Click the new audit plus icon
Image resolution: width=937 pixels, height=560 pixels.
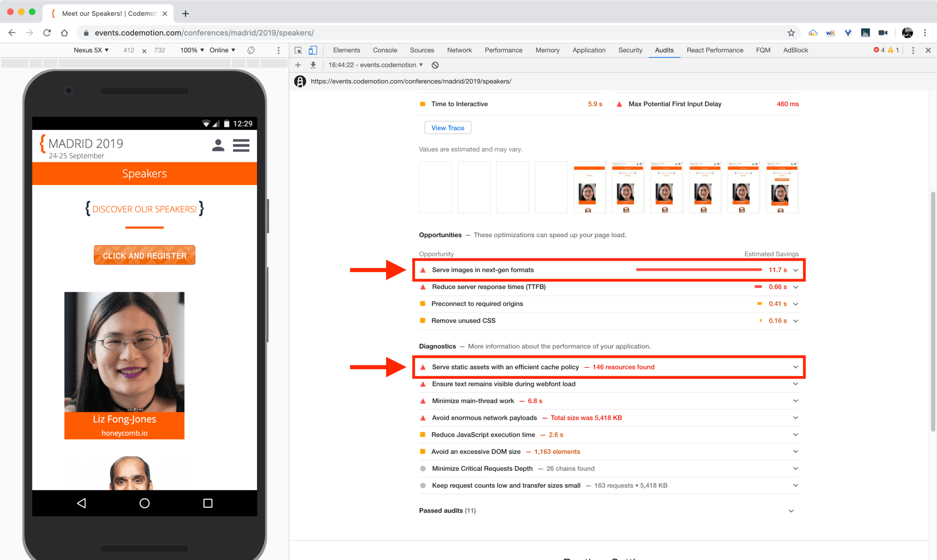pyautogui.click(x=298, y=65)
